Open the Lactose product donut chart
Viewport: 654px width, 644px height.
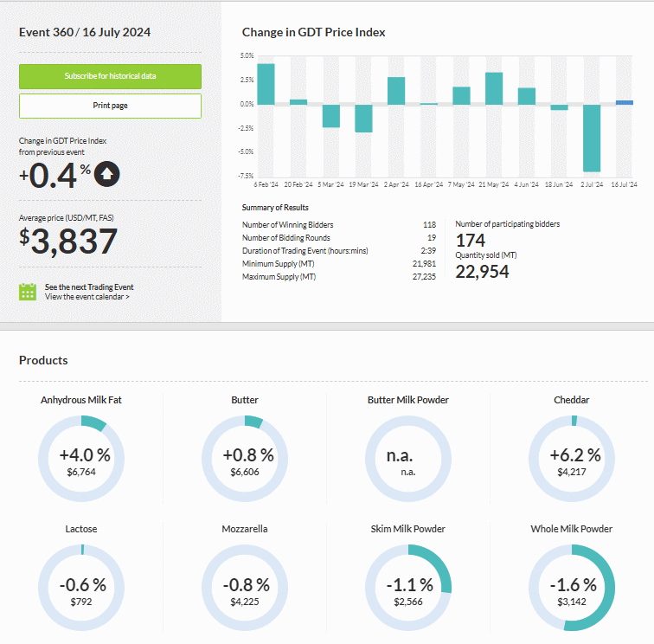[x=81, y=588]
